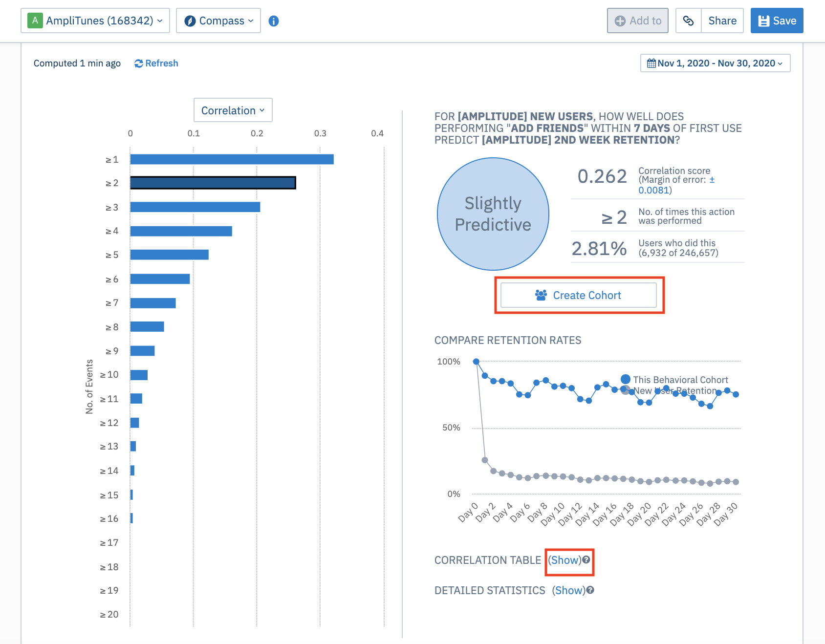This screenshot has width=825, height=644.
Task: Click the This Behavioral Cohort legend marker
Action: 626,379
